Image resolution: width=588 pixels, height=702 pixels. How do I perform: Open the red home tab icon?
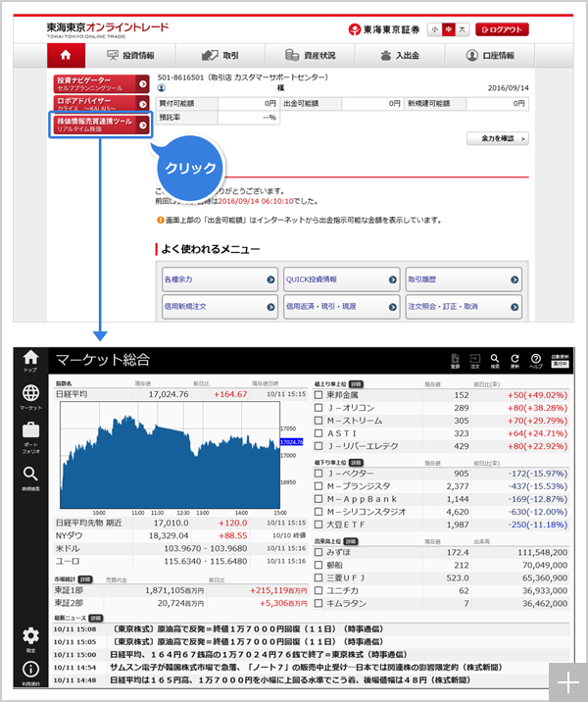point(66,55)
